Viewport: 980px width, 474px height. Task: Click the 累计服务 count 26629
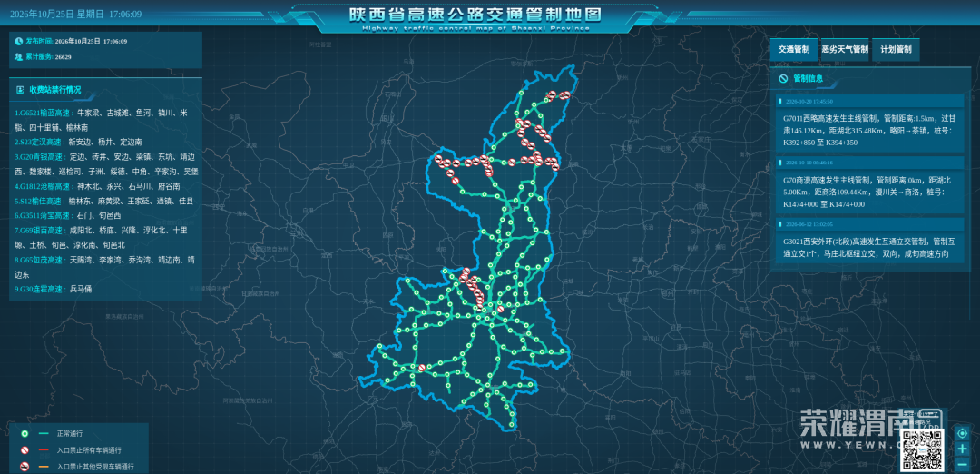click(x=64, y=57)
